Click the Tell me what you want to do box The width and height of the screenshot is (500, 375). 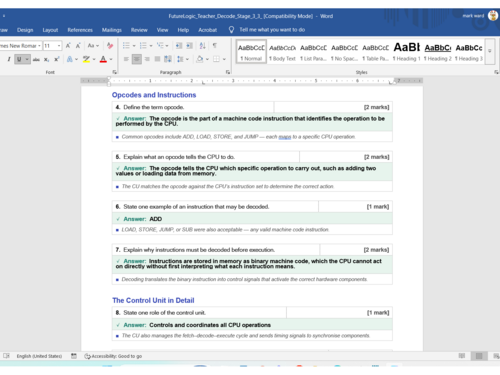point(272,30)
